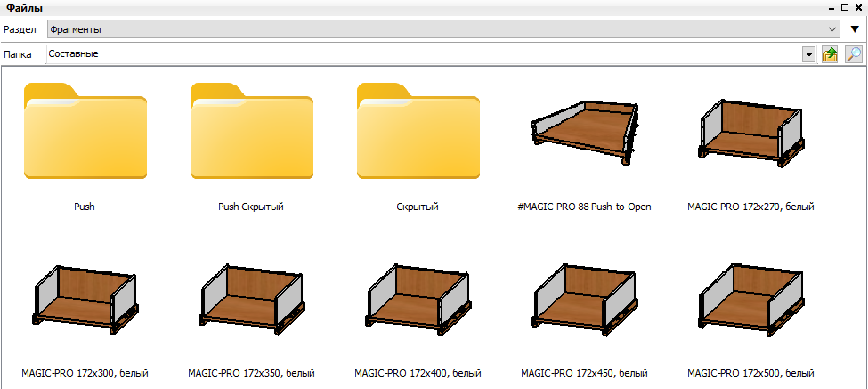868x389 pixels.
Task: Select the MAGIC-PRO 172x270 drawer thumbnail
Action: [750, 133]
